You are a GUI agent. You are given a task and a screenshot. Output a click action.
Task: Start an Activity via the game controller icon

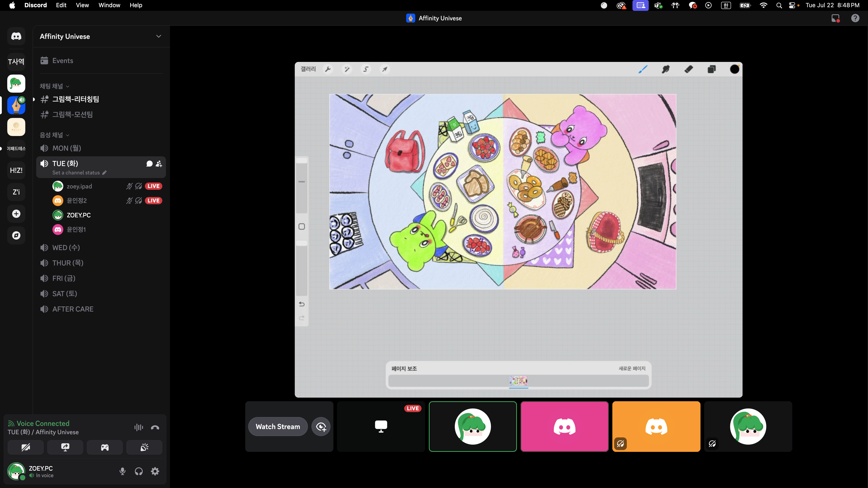point(105,447)
